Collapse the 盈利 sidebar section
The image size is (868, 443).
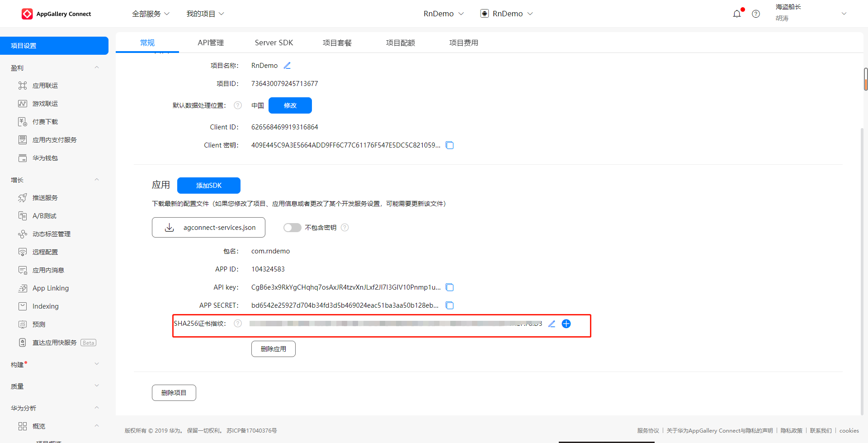coord(97,68)
